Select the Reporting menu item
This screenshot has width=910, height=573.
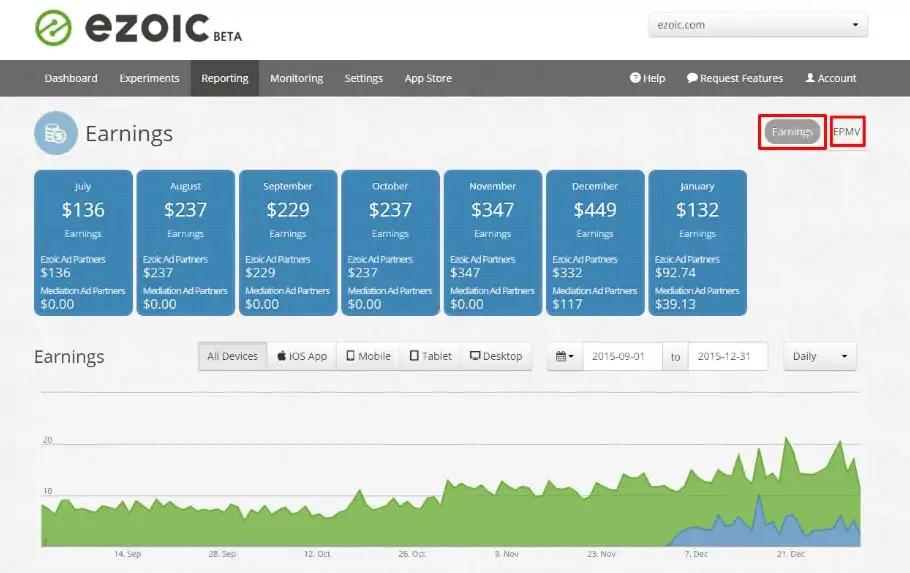click(x=225, y=78)
